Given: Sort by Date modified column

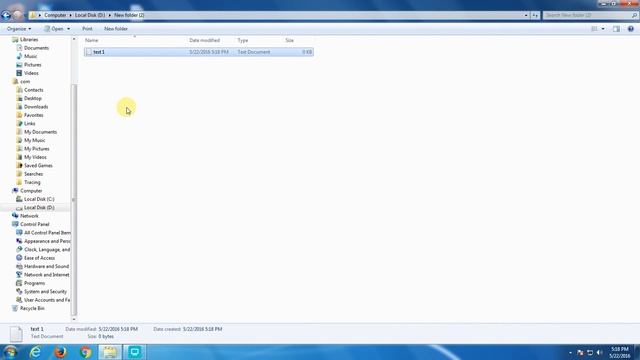Looking at the screenshot, I should (x=204, y=40).
